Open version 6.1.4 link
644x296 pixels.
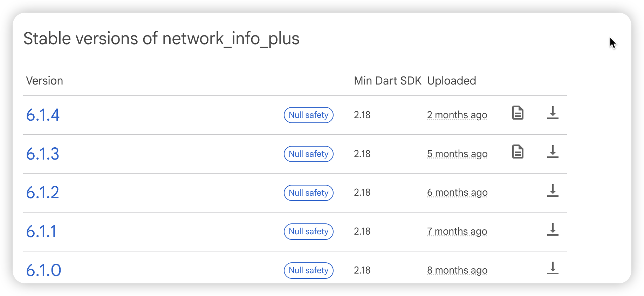pyautogui.click(x=43, y=115)
